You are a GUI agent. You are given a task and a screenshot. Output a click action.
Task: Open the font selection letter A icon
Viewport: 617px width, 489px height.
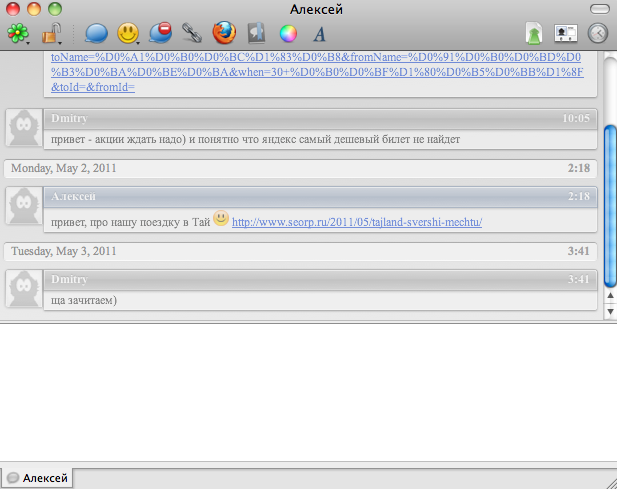click(x=320, y=35)
